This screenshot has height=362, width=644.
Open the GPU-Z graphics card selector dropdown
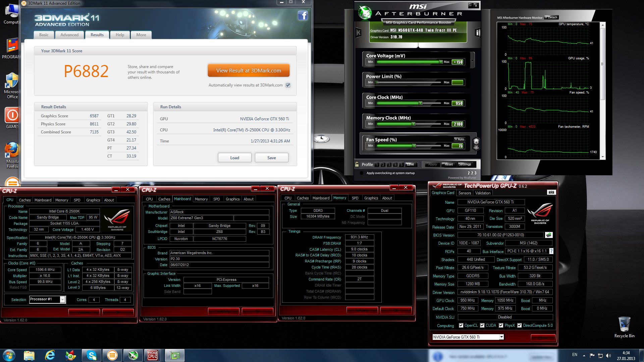click(x=501, y=337)
